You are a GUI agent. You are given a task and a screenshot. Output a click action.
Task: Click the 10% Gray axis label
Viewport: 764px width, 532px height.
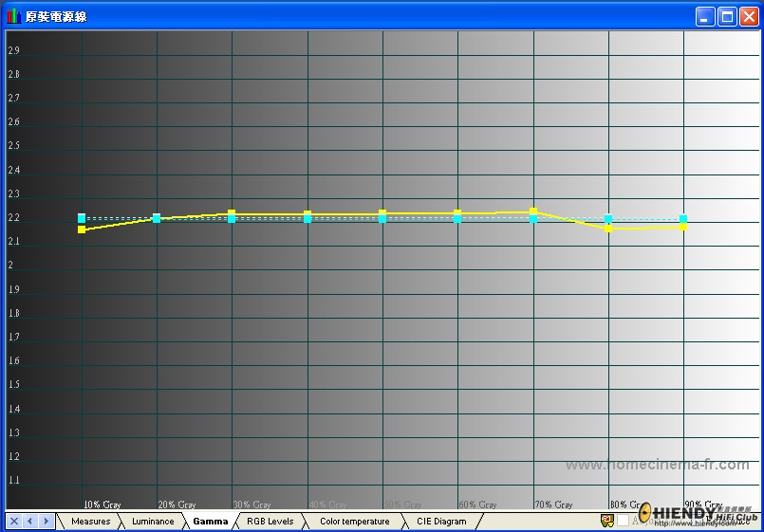click(102, 504)
